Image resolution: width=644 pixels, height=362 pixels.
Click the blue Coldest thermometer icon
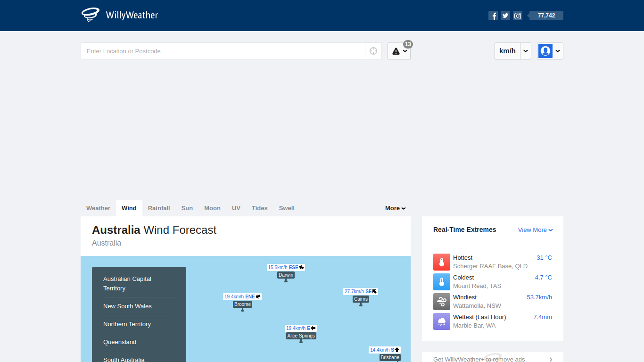442,282
